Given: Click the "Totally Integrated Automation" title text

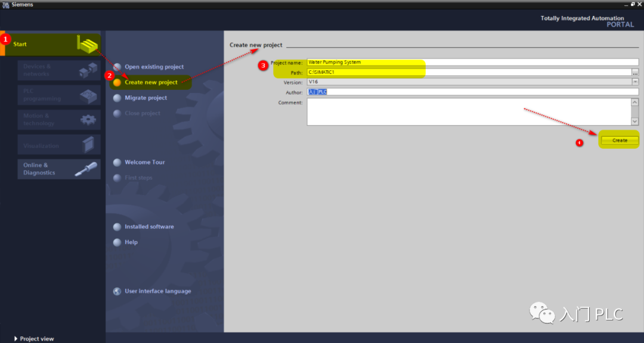Looking at the screenshot, I should point(582,18).
